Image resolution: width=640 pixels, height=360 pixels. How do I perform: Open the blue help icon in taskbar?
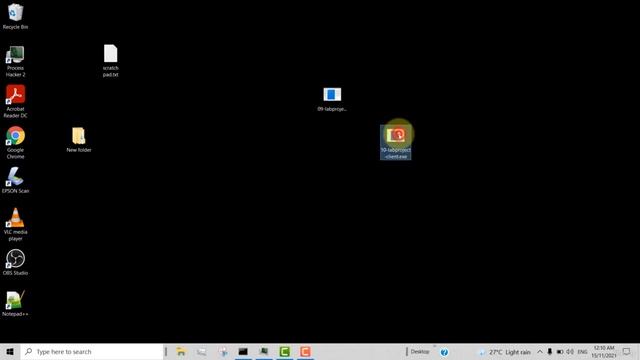(x=444, y=352)
